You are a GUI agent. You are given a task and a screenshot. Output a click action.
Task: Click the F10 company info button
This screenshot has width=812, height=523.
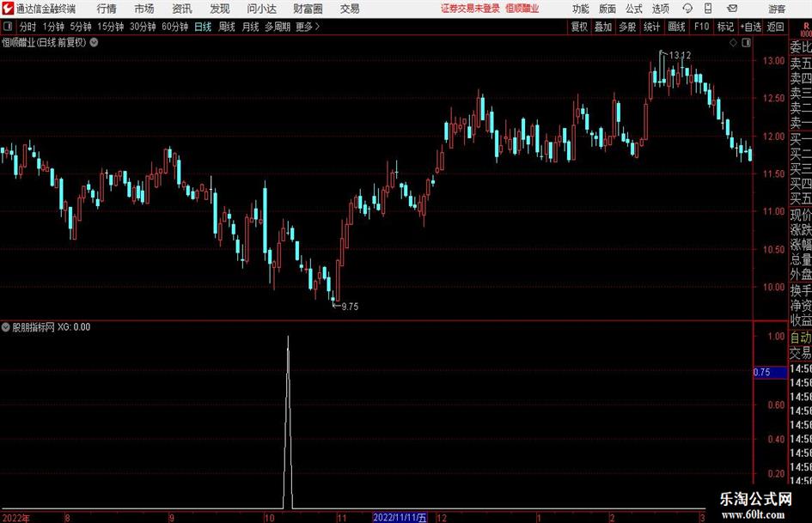(702, 27)
